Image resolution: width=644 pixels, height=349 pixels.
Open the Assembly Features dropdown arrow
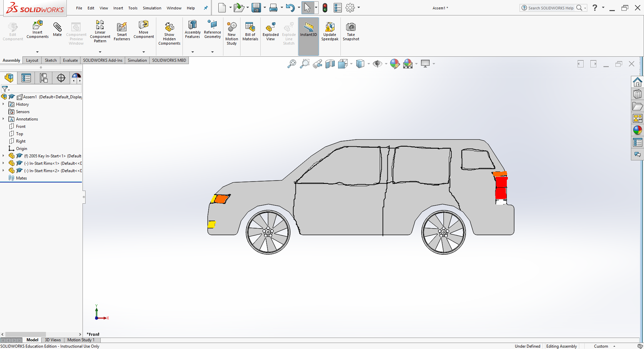pos(193,52)
